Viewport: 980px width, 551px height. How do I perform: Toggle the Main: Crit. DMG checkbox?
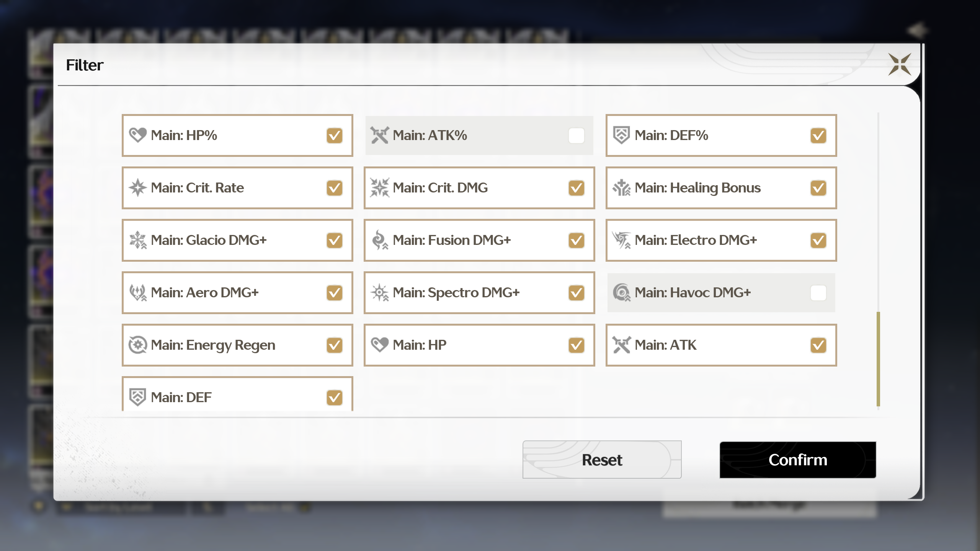pyautogui.click(x=576, y=188)
